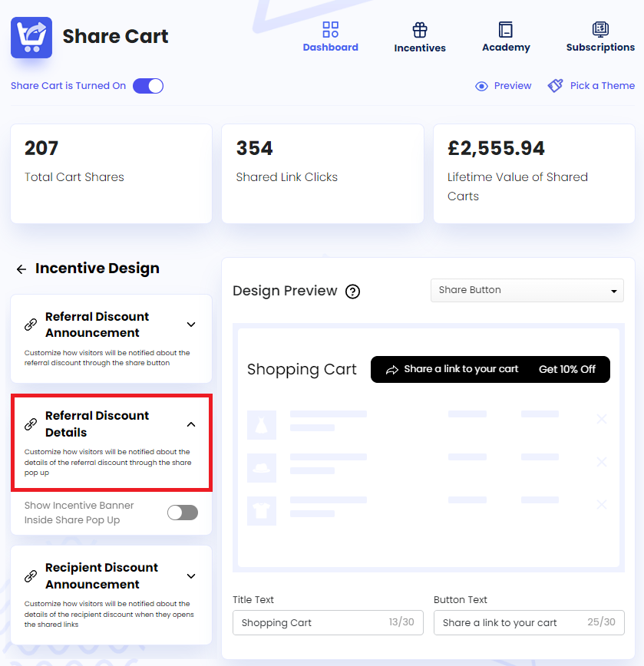Viewport: 644px width, 666px height.
Task: Collapse the Referral Discount Details section
Action: pyautogui.click(x=191, y=424)
